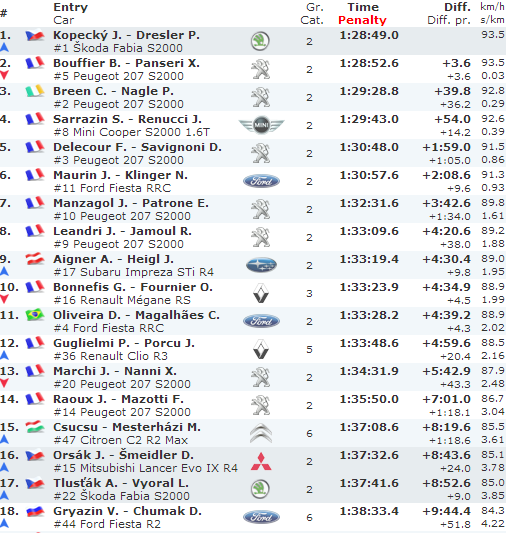Click the km/h column header
The height and width of the screenshot is (533, 510).
(492, 7)
